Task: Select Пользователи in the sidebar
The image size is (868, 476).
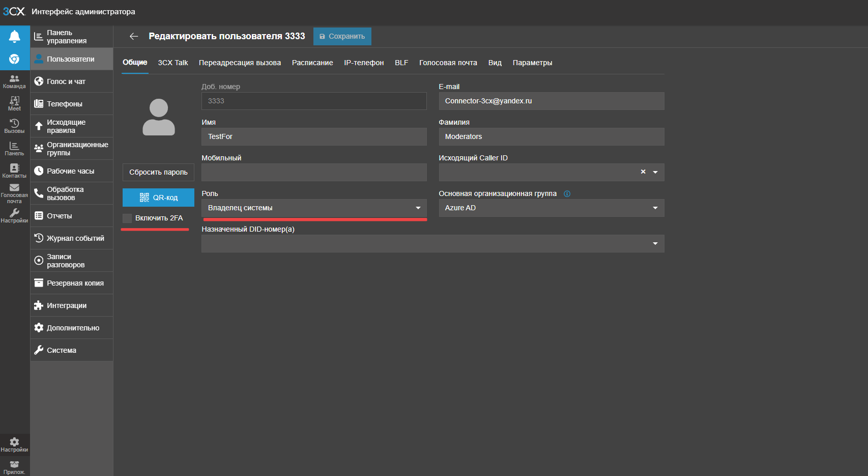Action: click(x=72, y=59)
